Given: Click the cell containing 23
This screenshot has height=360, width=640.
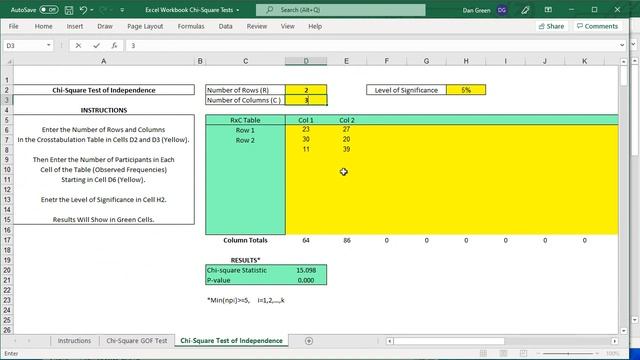Looking at the screenshot, I should (306, 129).
